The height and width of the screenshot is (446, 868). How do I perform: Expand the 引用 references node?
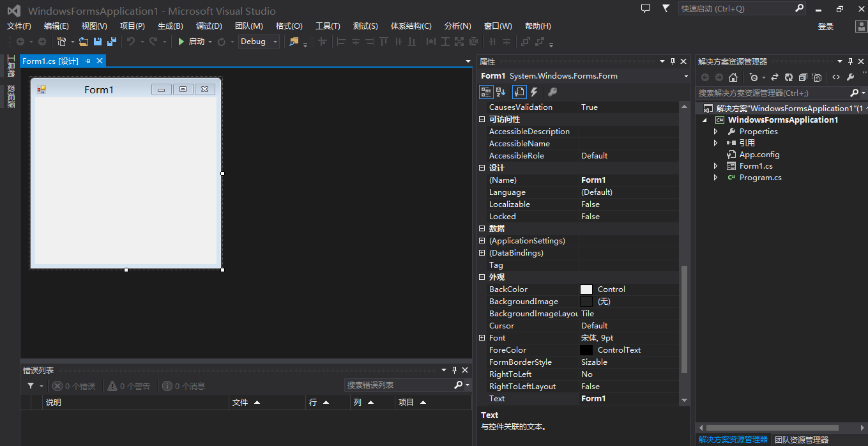pyautogui.click(x=715, y=143)
